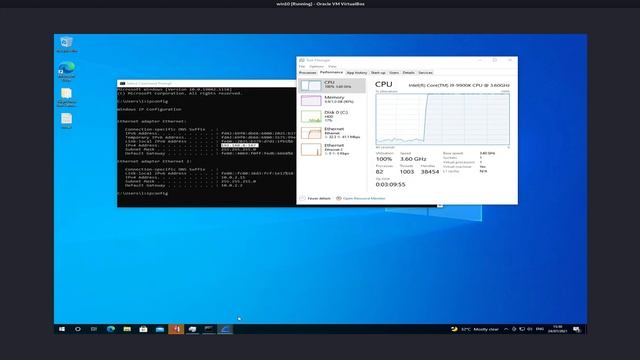This screenshot has height=360, width=640.
Task: Launch Microsoft Edge from the desktop shortcut
Action: [67, 71]
